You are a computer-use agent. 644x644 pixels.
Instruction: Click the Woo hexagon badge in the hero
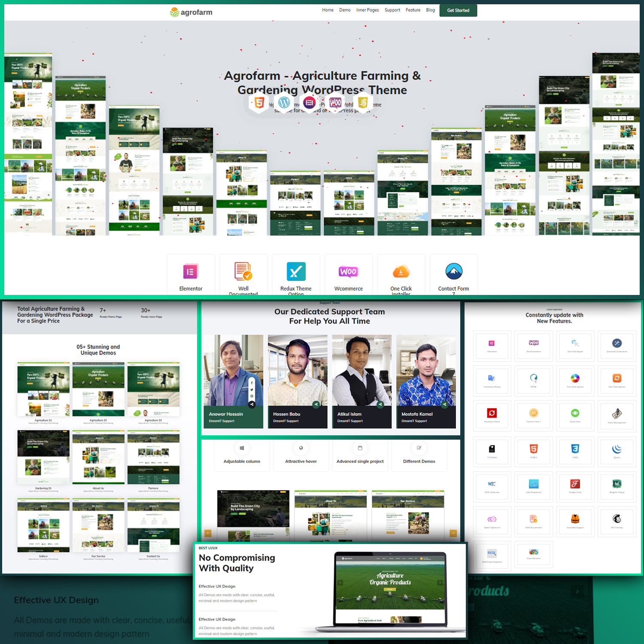coord(335,103)
